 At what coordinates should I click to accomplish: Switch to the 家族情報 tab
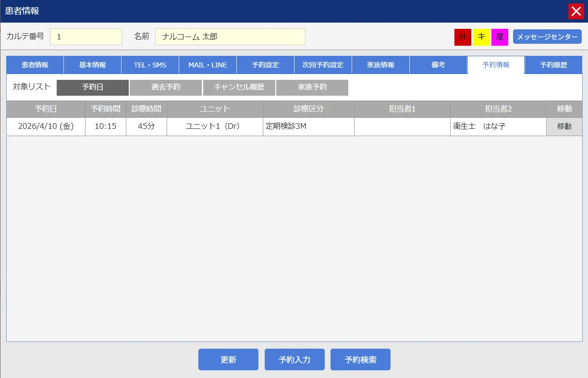380,65
